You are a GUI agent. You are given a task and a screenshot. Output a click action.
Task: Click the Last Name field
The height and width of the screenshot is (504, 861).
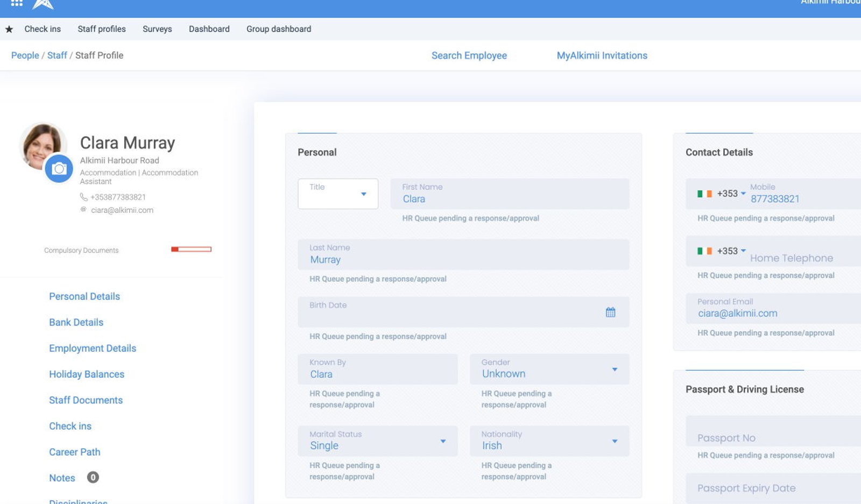(x=463, y=254)
